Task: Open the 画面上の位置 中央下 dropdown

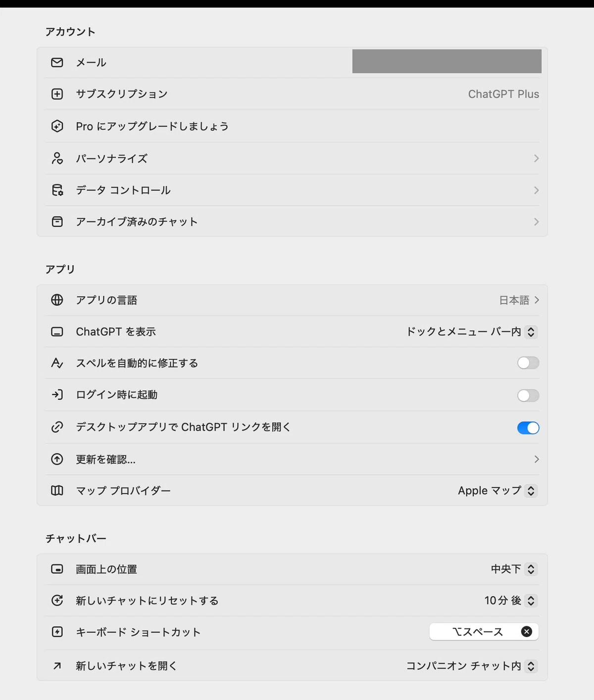Action: click(514, 569)
